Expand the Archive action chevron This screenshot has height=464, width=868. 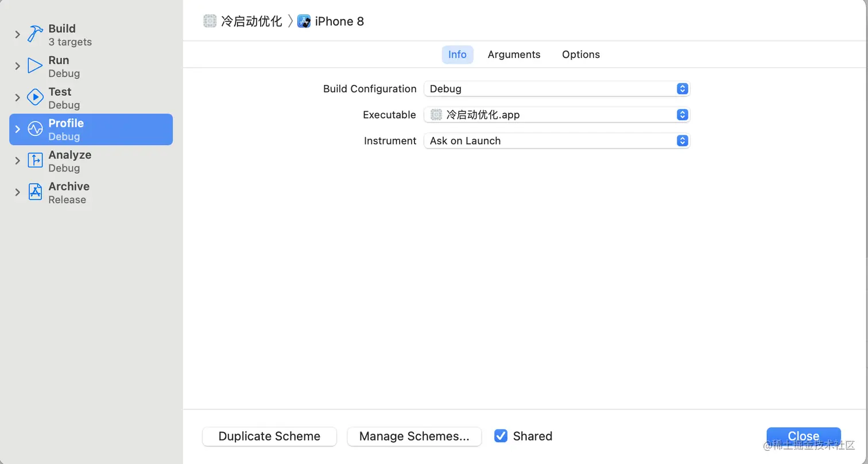pos(18,192)
